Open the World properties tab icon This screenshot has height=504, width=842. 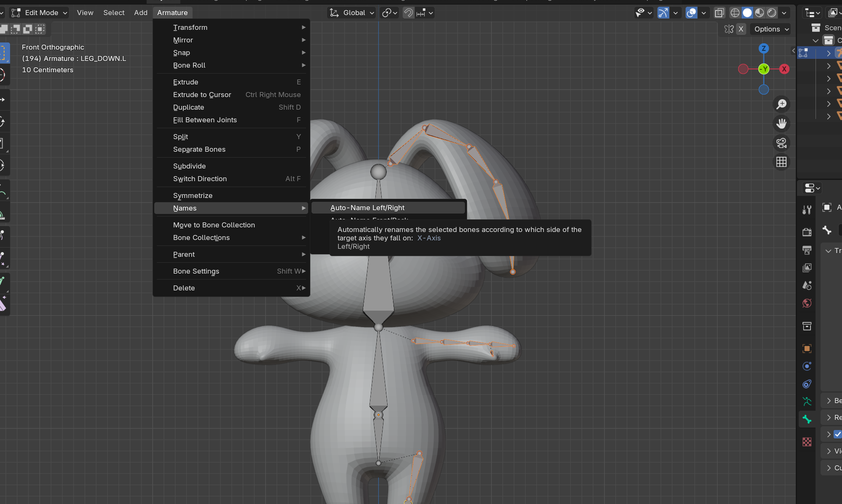(x=807, y=303)
